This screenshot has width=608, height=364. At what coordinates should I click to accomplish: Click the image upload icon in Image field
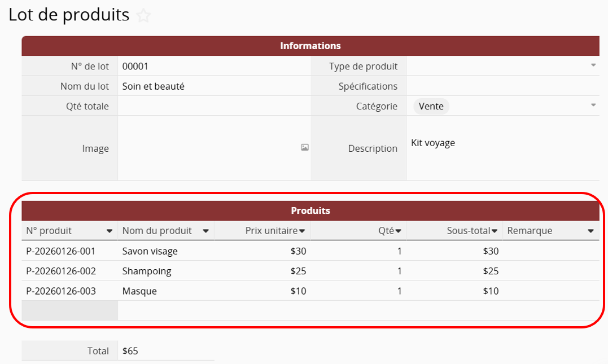[x=305, y=147]
